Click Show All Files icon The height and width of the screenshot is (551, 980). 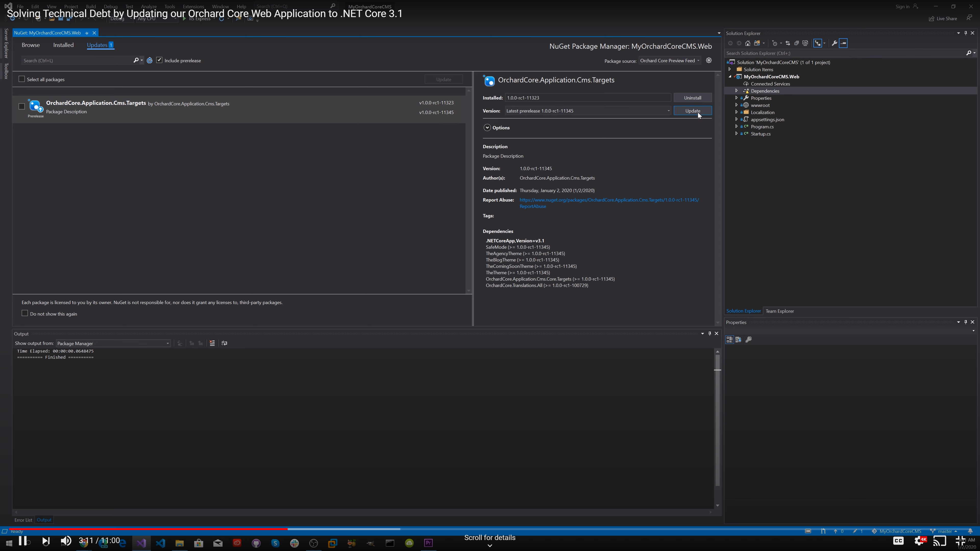pos(805,43)
